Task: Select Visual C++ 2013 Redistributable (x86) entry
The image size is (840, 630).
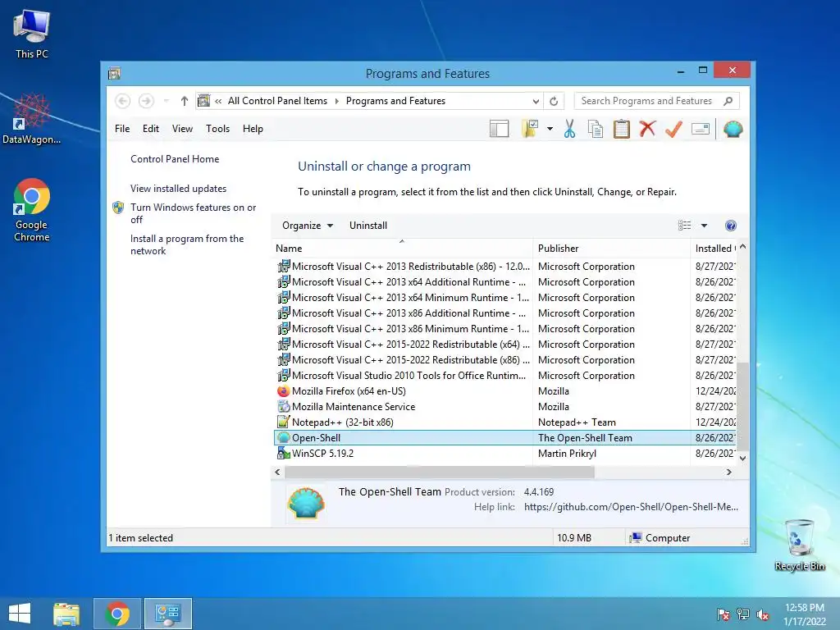Action: pyautogui.click(x=504, y=267)
